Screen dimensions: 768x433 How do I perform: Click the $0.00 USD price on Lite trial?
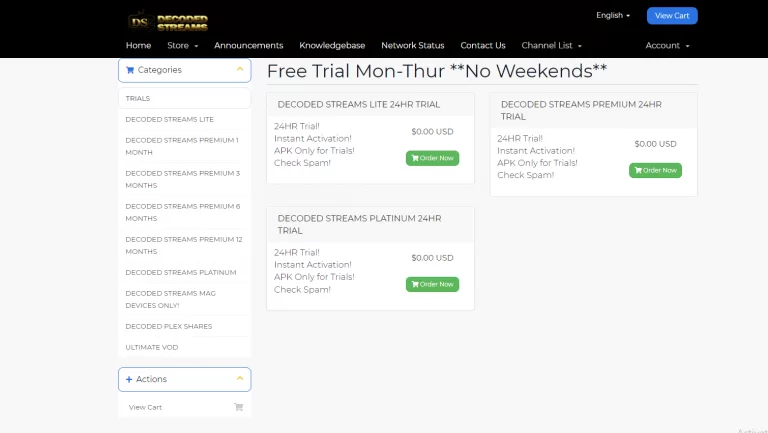[x=432, y=132]
